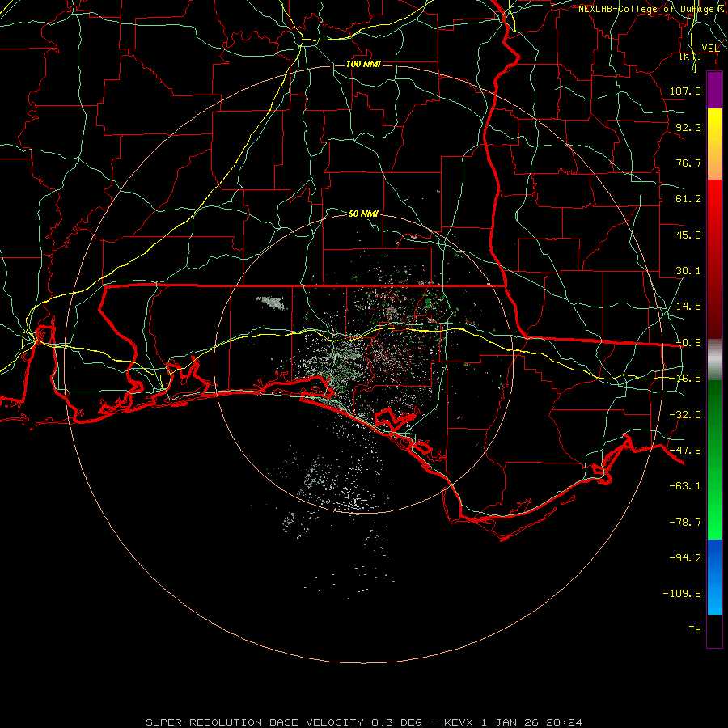The width and height of the screenshot is (728, 728).
Task: Click the -109.8 scale value
Action: (x=683, y=594)
